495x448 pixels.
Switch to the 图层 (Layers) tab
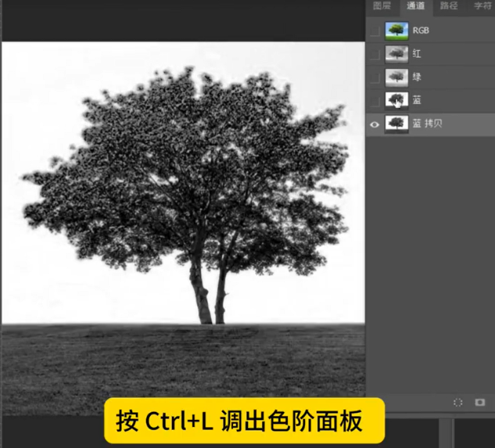[382, 5]
